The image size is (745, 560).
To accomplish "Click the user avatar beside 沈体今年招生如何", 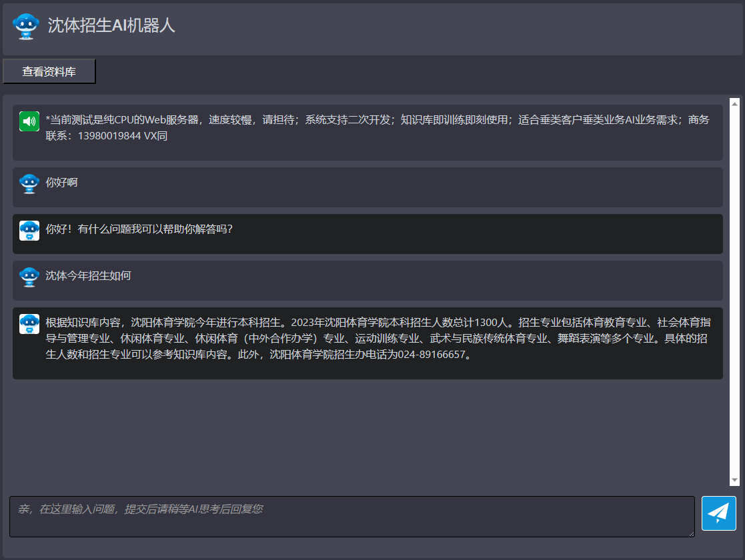I will (29, 277).
